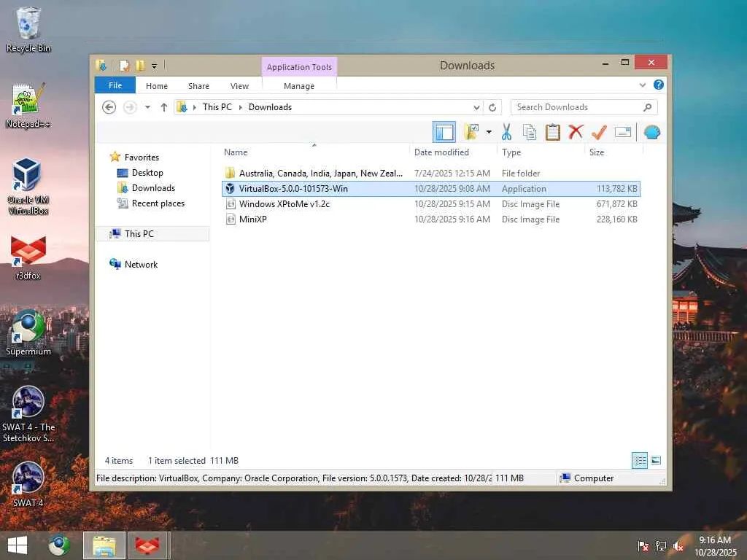747x560 pixels.
Task: Select r3dfox desktop shortcut
Action: [x=28, y=257]
